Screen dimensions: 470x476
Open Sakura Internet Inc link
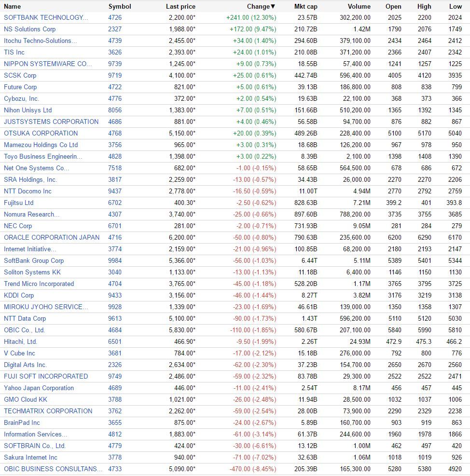(30, 457)
